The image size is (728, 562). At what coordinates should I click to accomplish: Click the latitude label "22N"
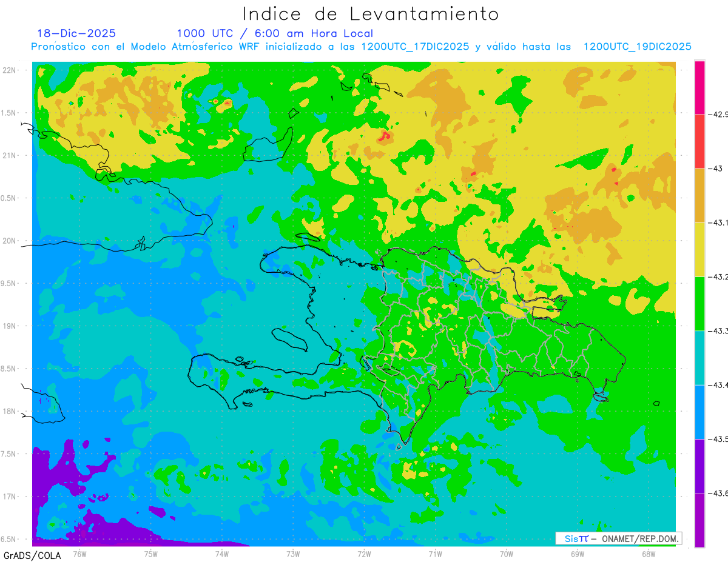tap(10, 70)
